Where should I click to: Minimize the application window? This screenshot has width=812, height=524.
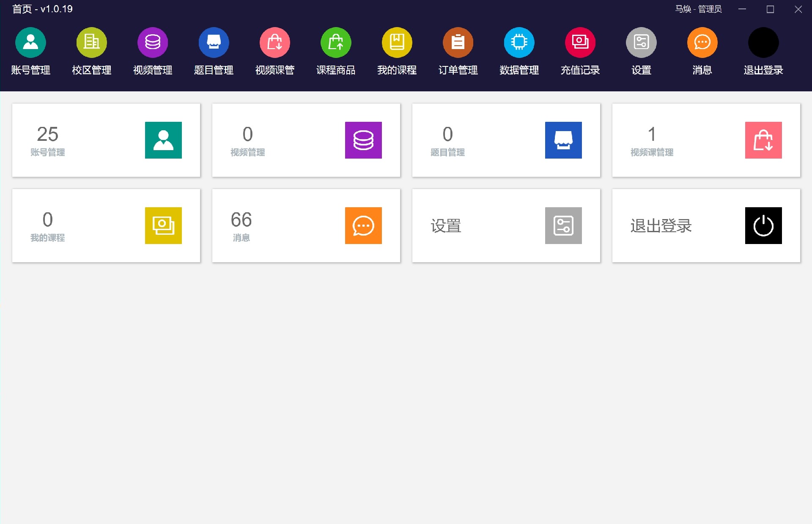coord(742,9)
